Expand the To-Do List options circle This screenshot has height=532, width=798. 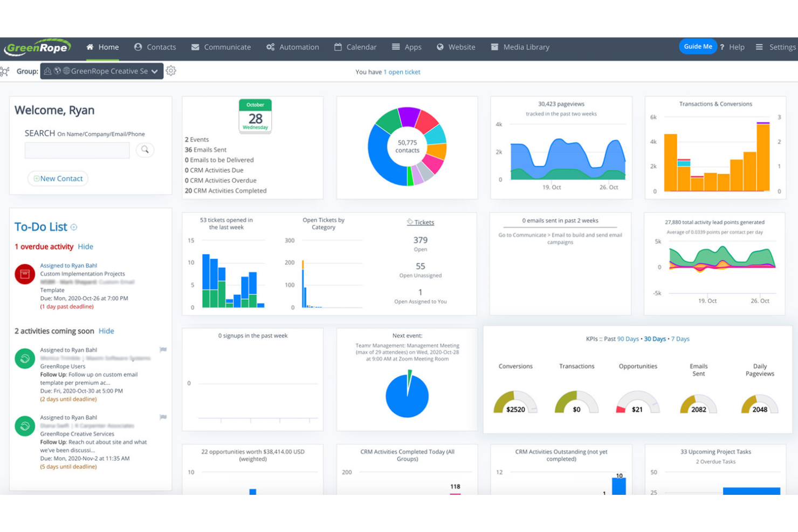pos(73,227)
